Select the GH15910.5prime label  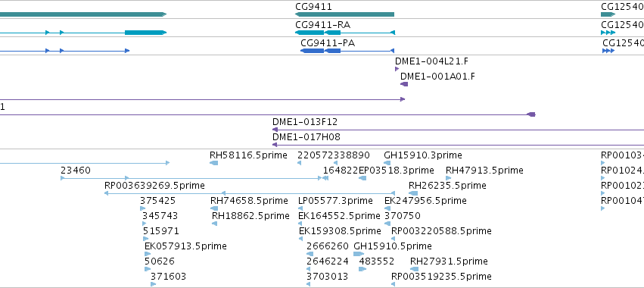click(x=393, y=246)
